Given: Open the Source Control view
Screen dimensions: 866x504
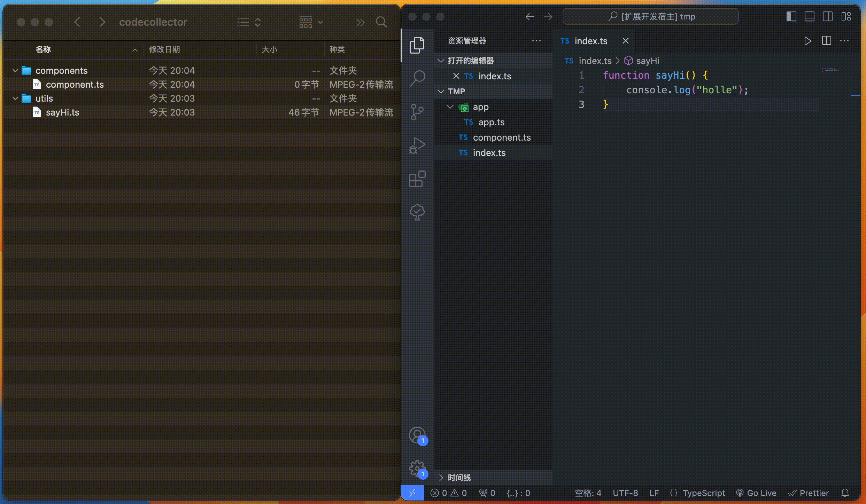Looking at the screenshot, I should click(x=417, y=112).
